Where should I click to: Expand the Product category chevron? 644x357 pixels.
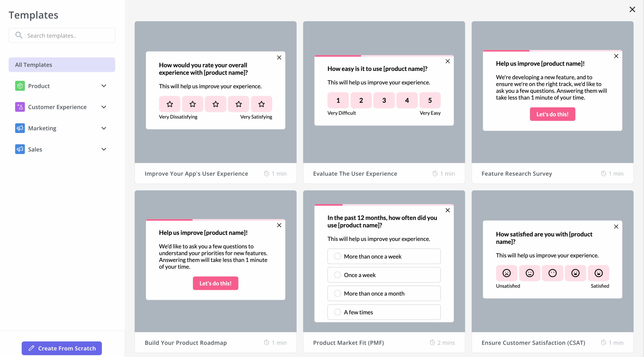104,86
